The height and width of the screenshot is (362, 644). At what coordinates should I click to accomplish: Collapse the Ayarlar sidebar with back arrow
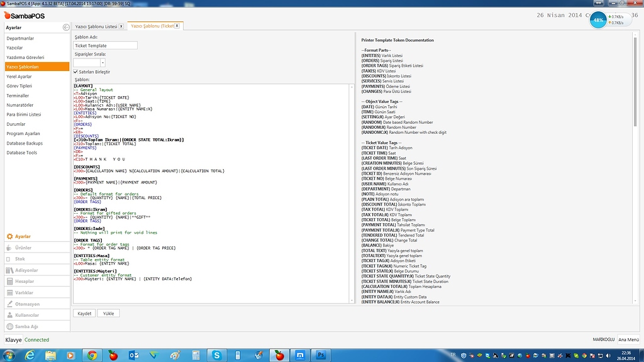pos(66,28)
